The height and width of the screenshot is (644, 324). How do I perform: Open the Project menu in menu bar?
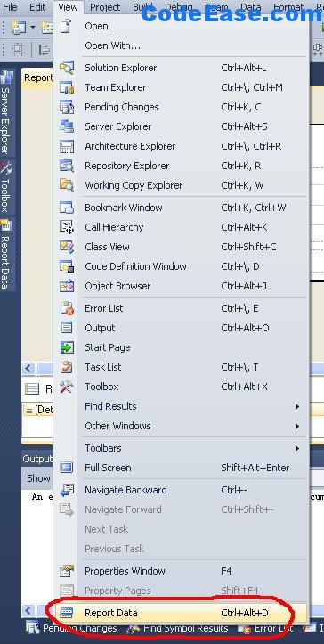(105, 7)
